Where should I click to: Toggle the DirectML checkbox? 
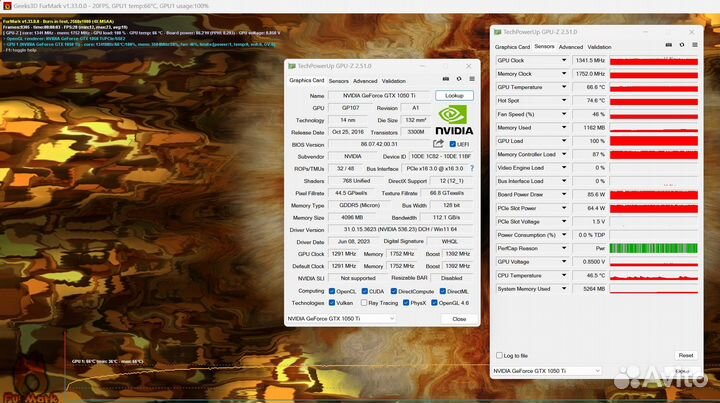[443, 291]
